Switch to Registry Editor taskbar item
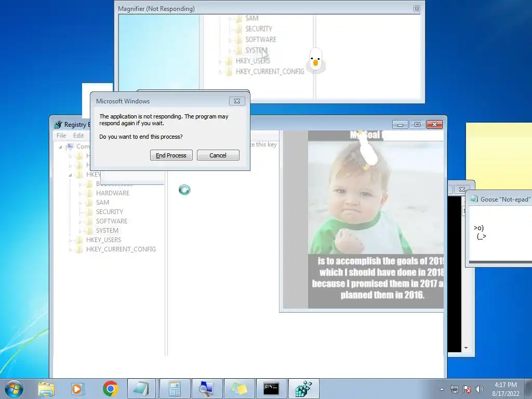Screen dimensions: 532x399 303,389
